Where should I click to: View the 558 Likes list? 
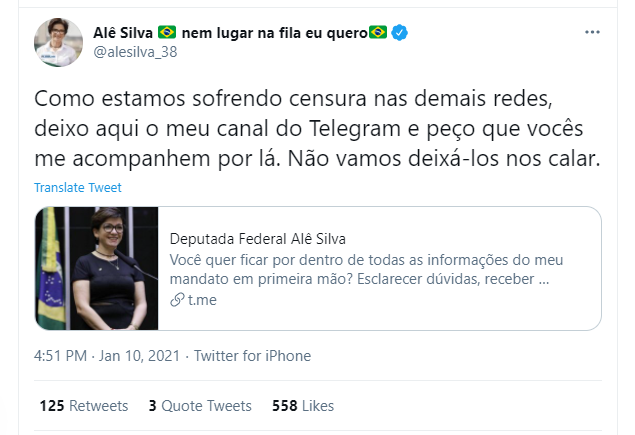click(303, 405)
